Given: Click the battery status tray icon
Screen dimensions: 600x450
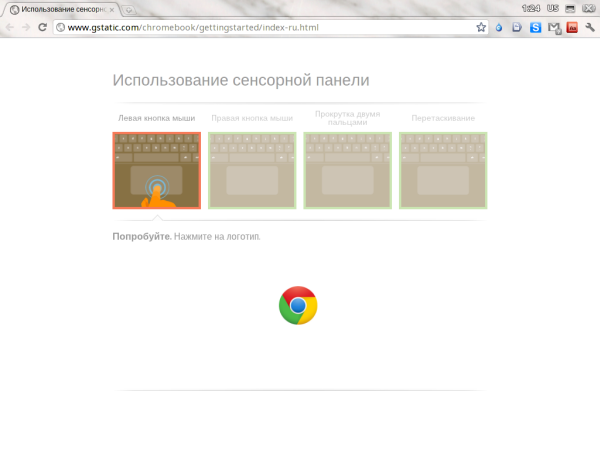Looking at the screenshot, I should coord(589,8).
